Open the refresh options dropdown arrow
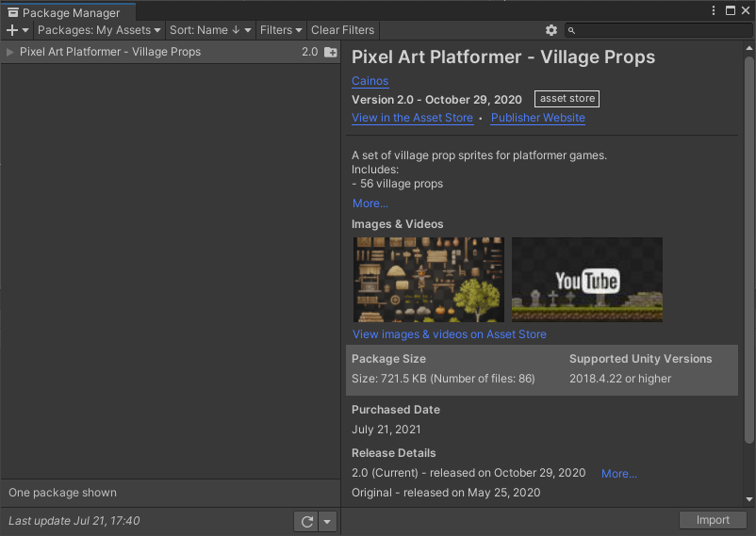The width and height of the screenshot is (756, 536). coord(327,522)
